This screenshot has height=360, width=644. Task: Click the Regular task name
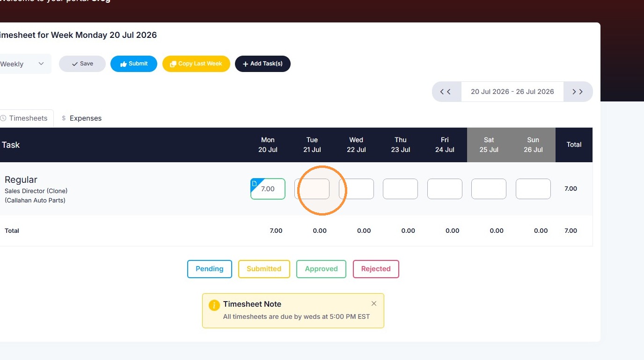pos(21,180)
